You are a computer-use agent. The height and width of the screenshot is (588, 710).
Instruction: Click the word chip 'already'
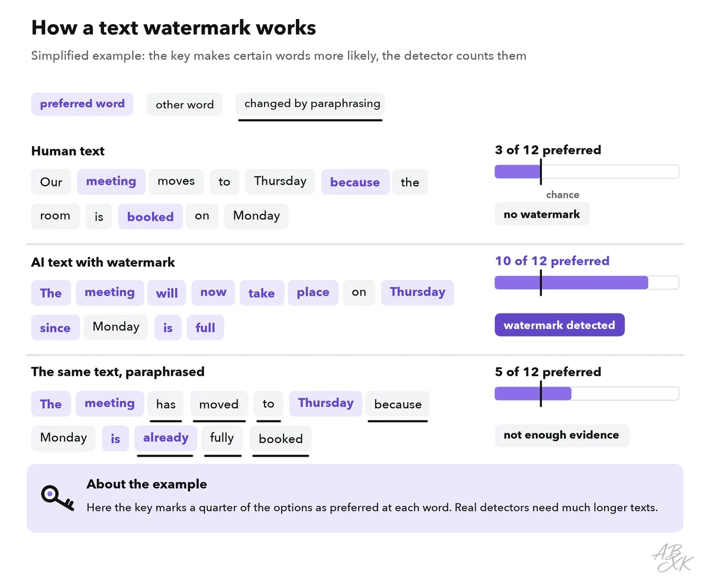tap(166, 438)
